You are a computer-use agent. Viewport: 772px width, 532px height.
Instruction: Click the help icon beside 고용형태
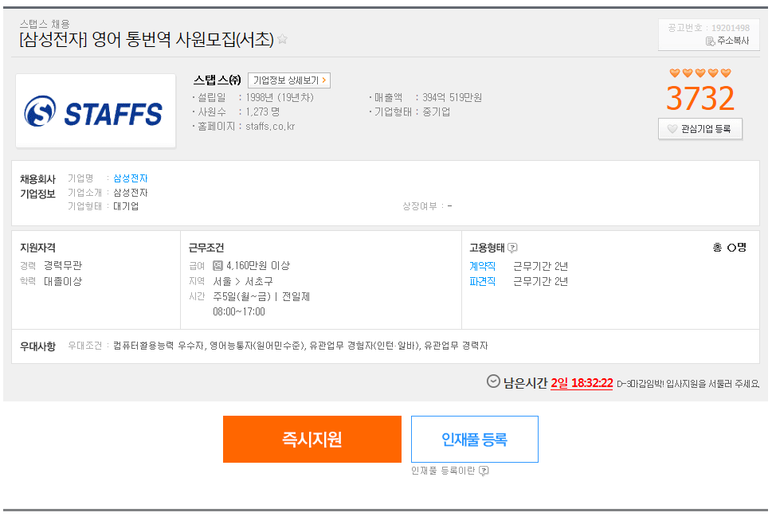(512, 248)
